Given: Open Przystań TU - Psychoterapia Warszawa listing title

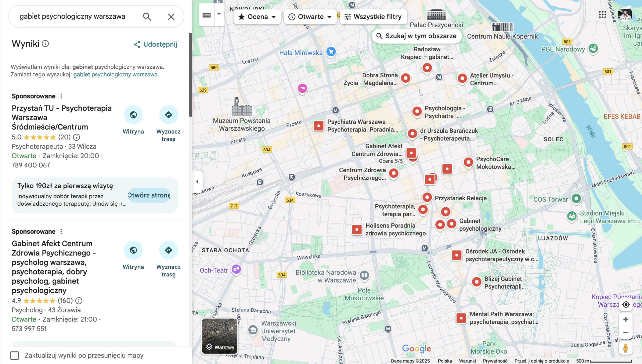Looking at the screenshot, I should coord(62,117).
